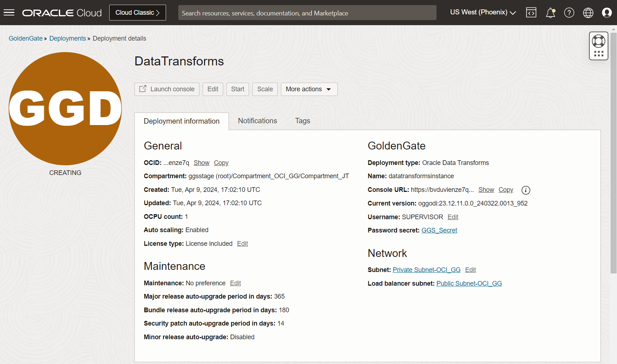Switch to the Tags tab
Screen dimensions: 617x364
(x=302, y=121)
